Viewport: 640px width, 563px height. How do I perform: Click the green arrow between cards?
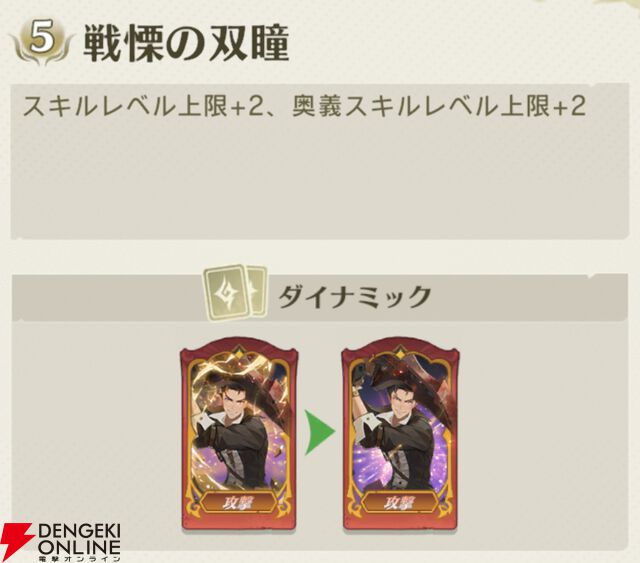pos(320,432)
